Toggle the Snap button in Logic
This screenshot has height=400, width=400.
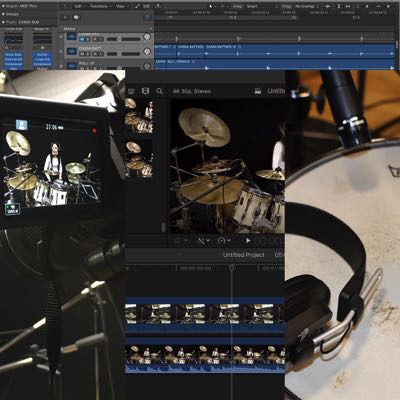[237, 6]
